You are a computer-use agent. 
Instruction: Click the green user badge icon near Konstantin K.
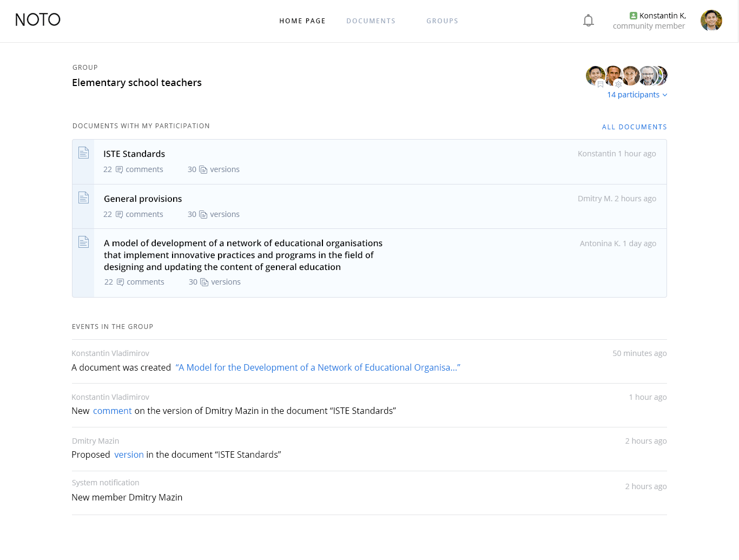point(634,16)
